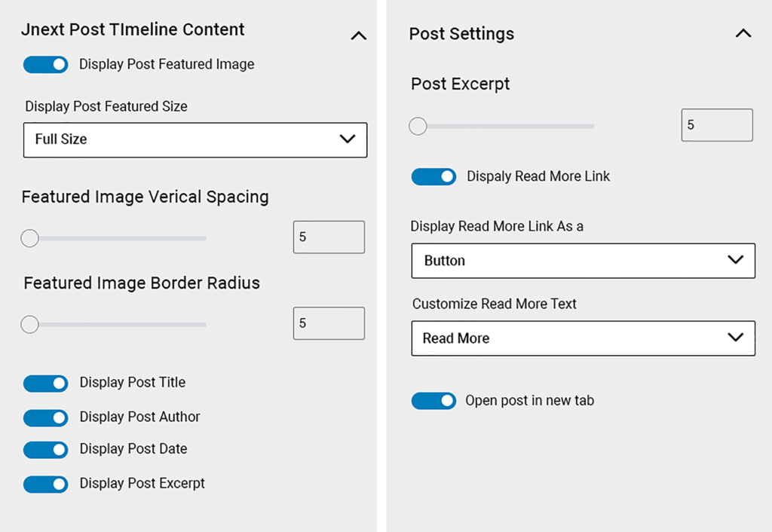Click the Dispaly Read More Link label
The image size is (772, 532).
point(538,176)
